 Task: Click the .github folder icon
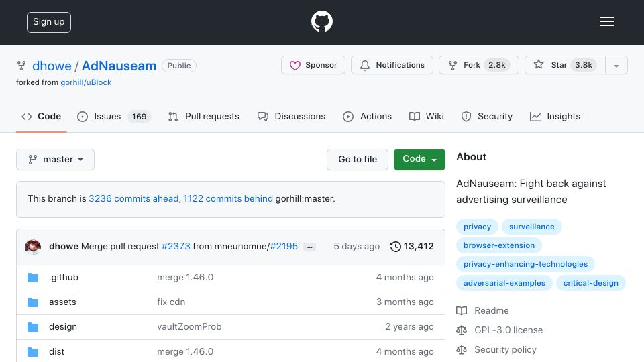point(33,278)
